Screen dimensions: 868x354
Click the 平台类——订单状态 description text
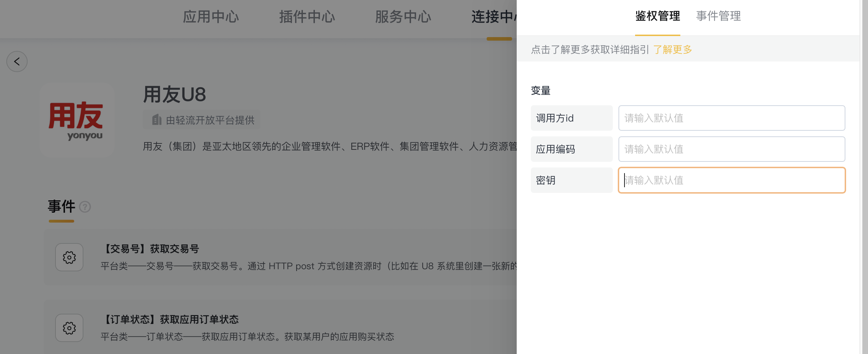247,337
